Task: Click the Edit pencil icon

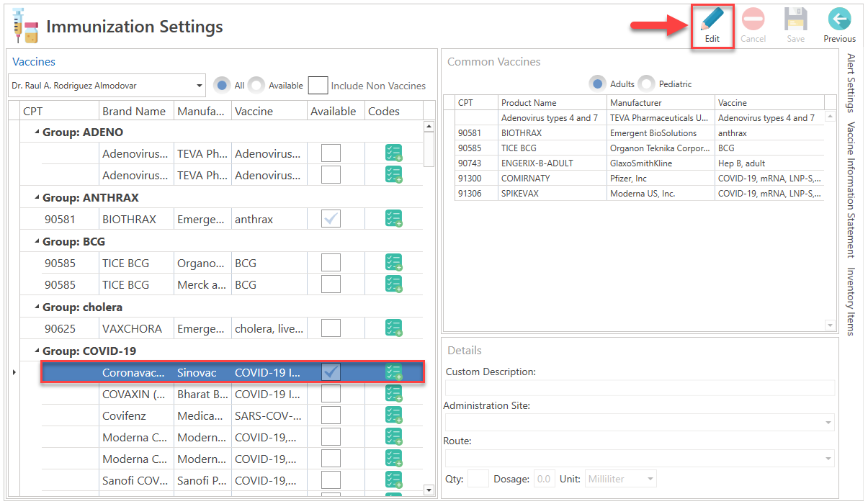Action: click(x=712, y=20)
